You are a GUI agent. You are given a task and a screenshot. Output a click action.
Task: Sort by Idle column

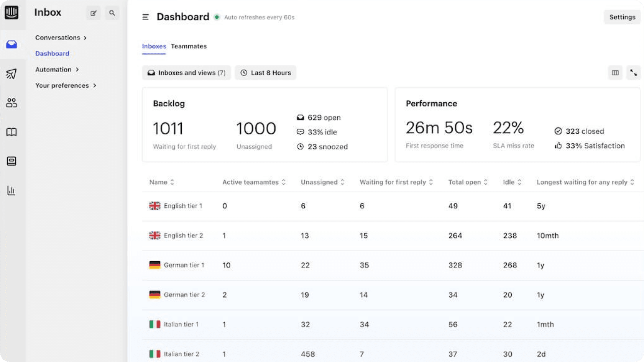513,182
